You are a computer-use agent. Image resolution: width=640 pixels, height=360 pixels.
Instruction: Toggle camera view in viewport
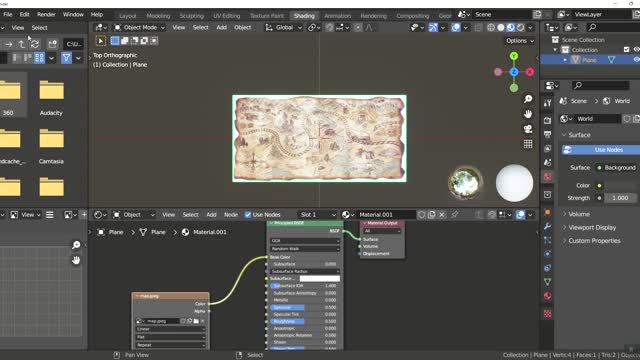pos(528,129)
